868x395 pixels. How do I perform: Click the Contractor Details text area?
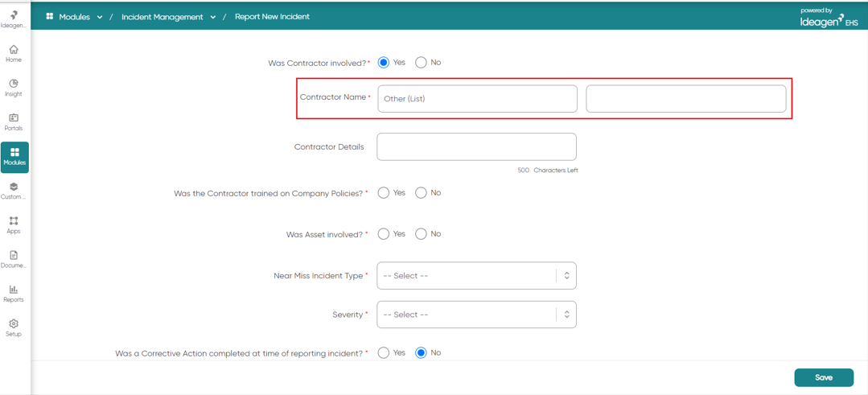(476, 146)
